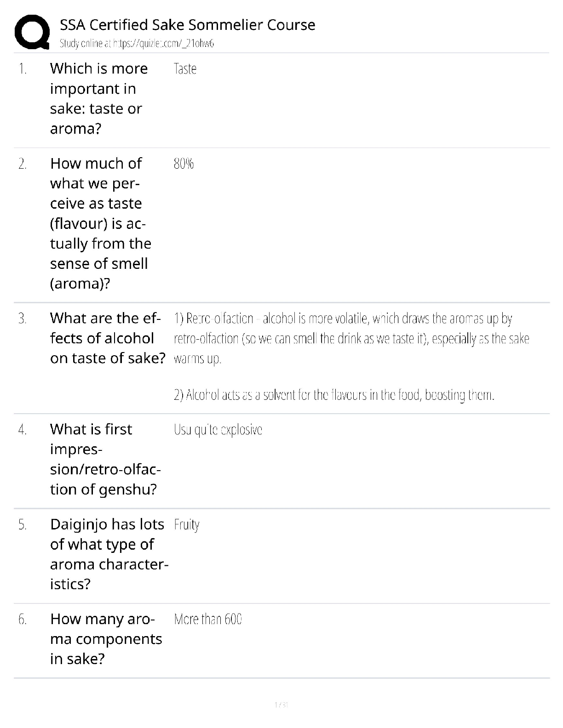Click the answer "Taste"
The height and width of the screenshot is (728, 563).
pos(185,69)
